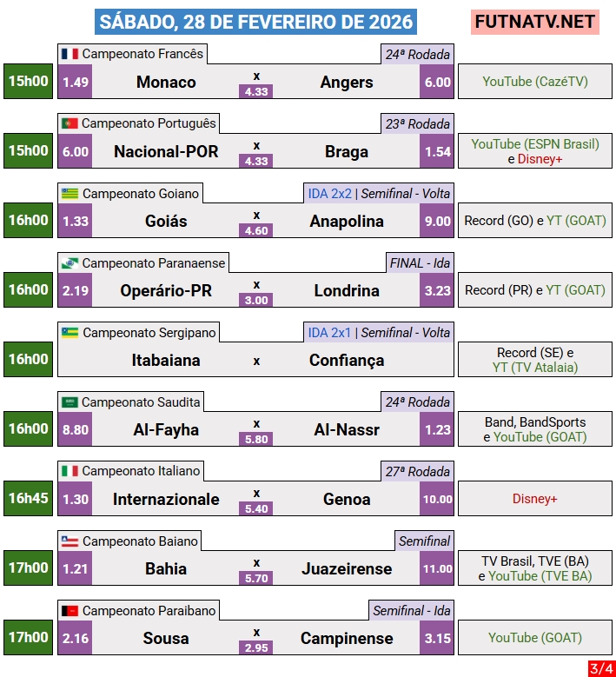Select the 27ª Rodada round label
The height and width of the screenshot is (677, 616).
(417, 471)
